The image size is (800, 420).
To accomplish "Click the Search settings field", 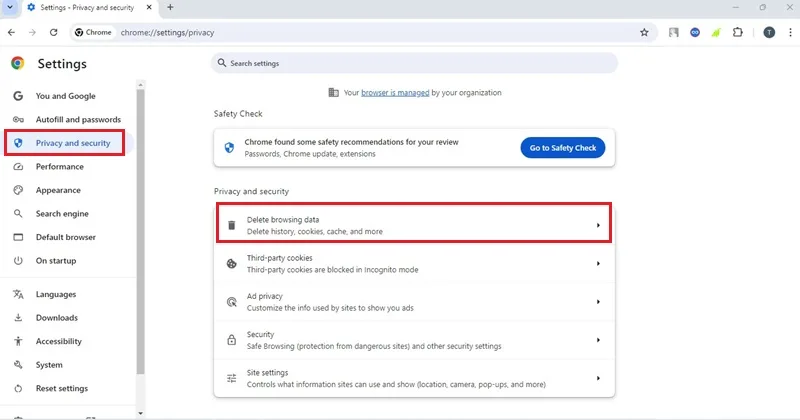I will [x=414, y=63].
